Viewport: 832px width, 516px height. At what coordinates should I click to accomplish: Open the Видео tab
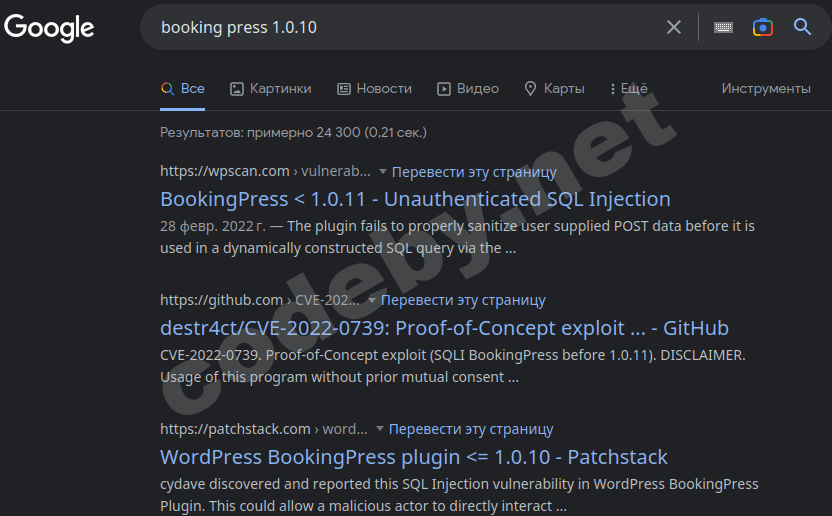point(468,89)
